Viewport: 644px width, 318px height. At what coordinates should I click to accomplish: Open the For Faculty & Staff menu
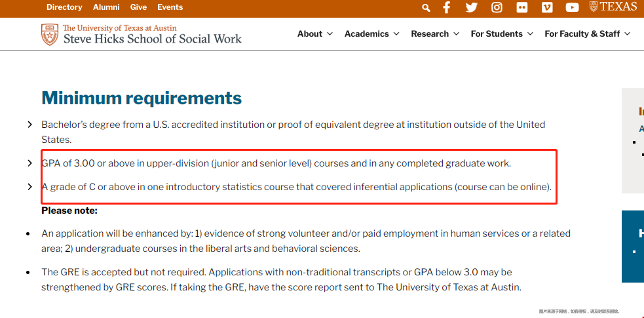pyautogui.click(x=587, y=34)
